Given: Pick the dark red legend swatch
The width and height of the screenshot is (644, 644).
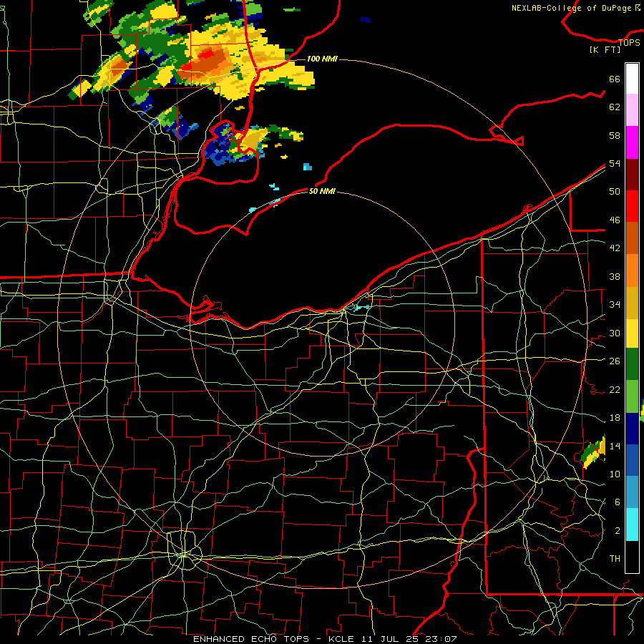Looking at the screenshot, I should coord(632,175).
